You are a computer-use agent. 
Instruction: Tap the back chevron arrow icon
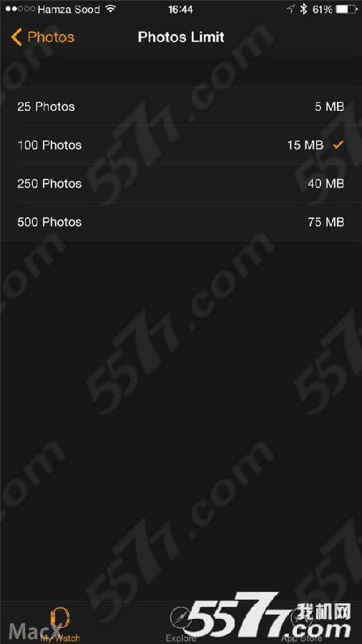click(16, 37)
